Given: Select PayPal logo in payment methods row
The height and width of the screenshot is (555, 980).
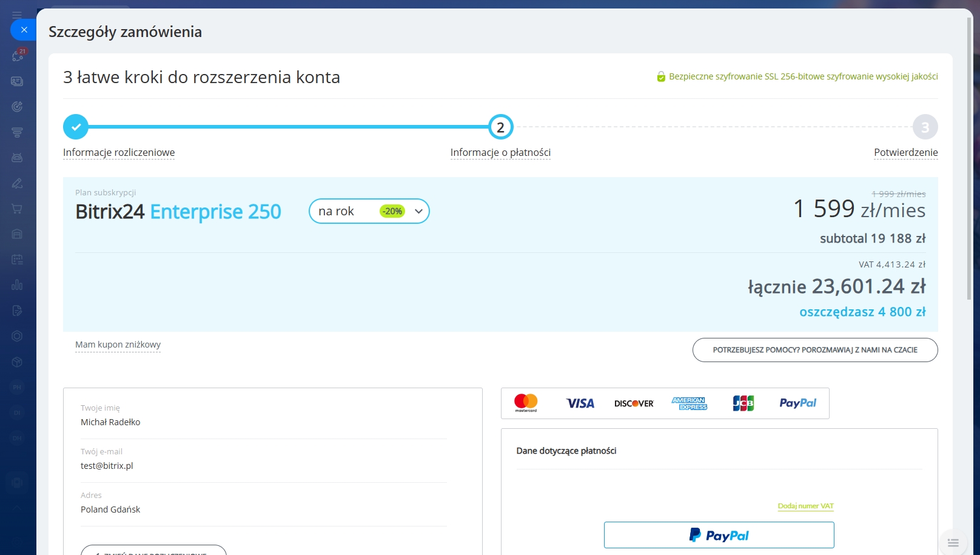Looking at the screenshot, I should 797,403.
